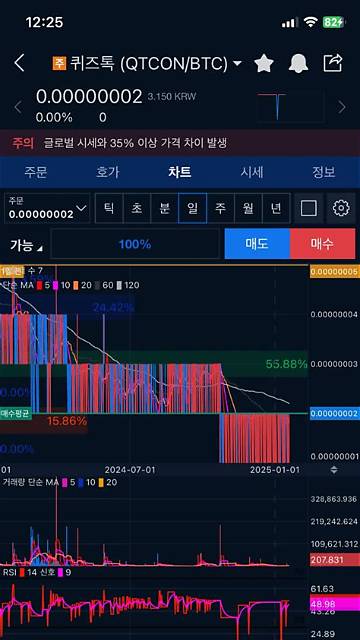Click the magenta MA 10 color swatch
The height and width of the screenshot is (640, 360).
(x=56, y=285)
